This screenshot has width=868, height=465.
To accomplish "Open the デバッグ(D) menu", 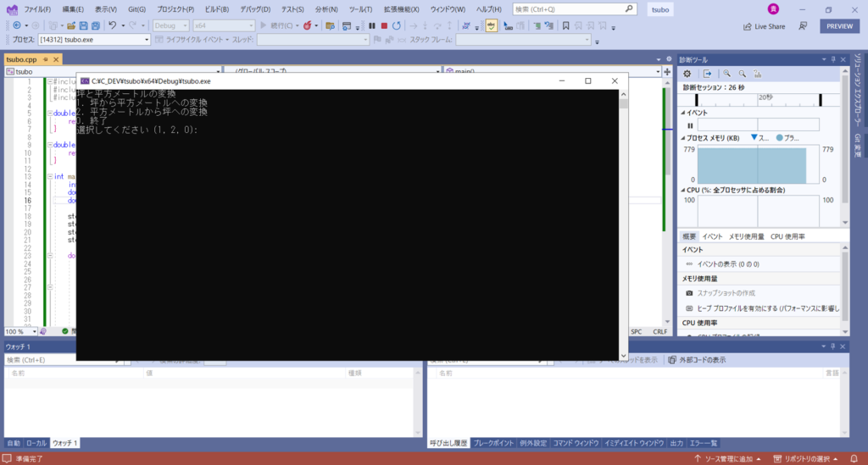I will (255, 8).
